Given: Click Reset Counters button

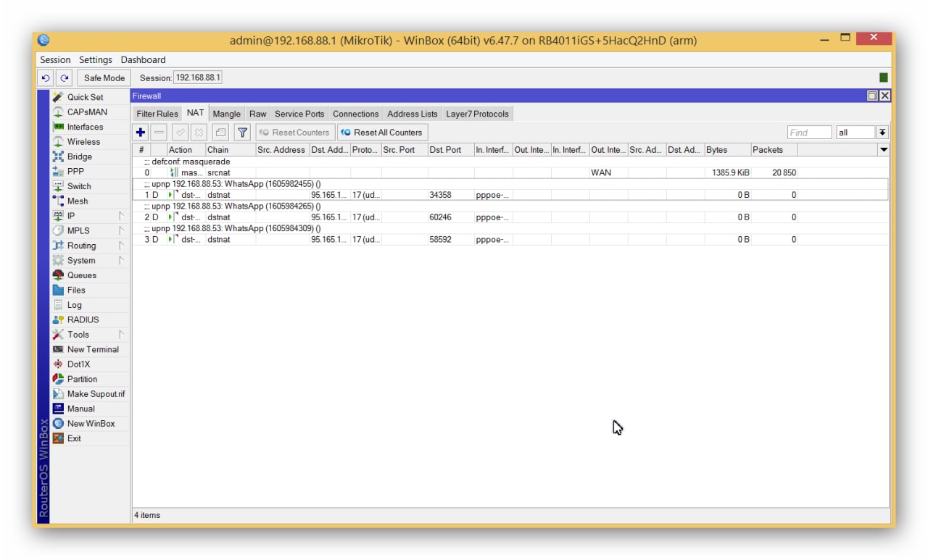Looking at the screenshot, I should 294,133.
